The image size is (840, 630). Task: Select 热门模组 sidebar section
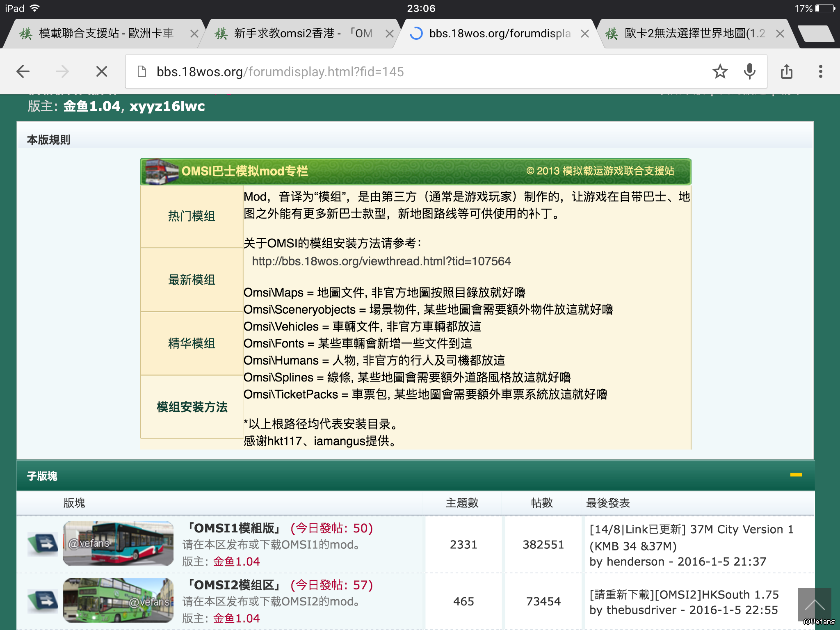pos(192,216)
